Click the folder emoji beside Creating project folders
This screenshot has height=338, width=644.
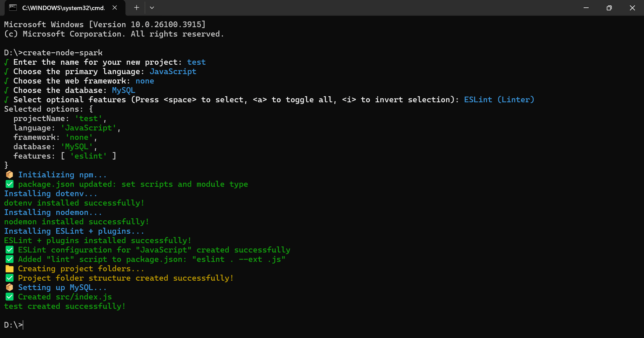point(9,269)
